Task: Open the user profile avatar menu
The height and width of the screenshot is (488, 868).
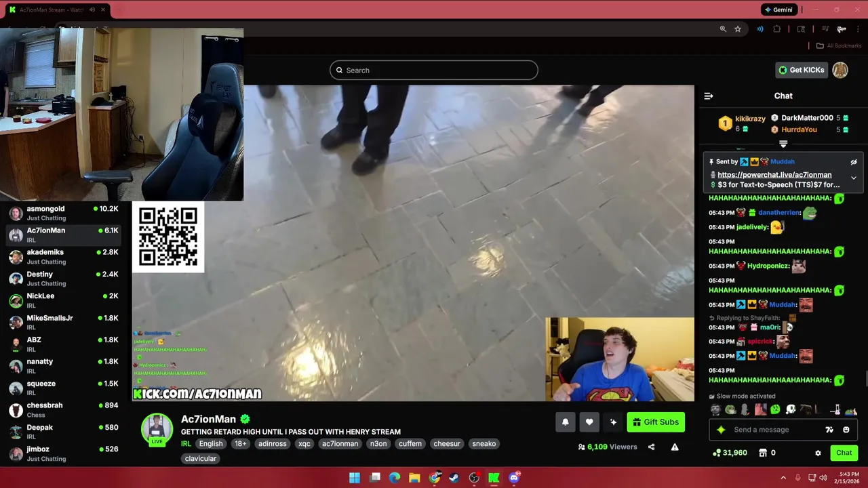Action: (840, 70)
